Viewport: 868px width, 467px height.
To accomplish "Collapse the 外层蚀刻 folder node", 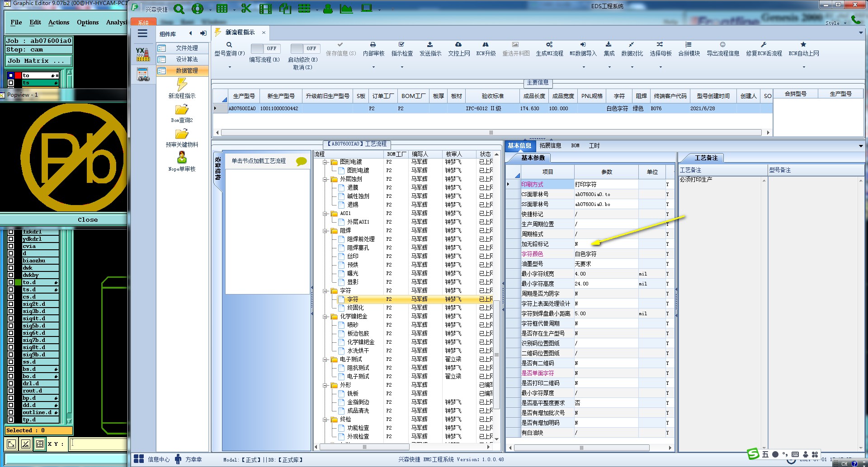I will [x=325, y=179].
